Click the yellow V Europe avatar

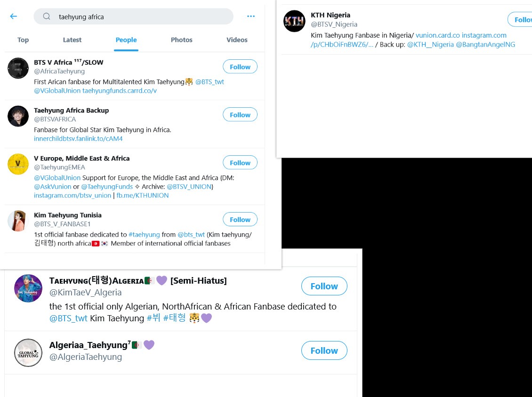[x=18, y=164]
